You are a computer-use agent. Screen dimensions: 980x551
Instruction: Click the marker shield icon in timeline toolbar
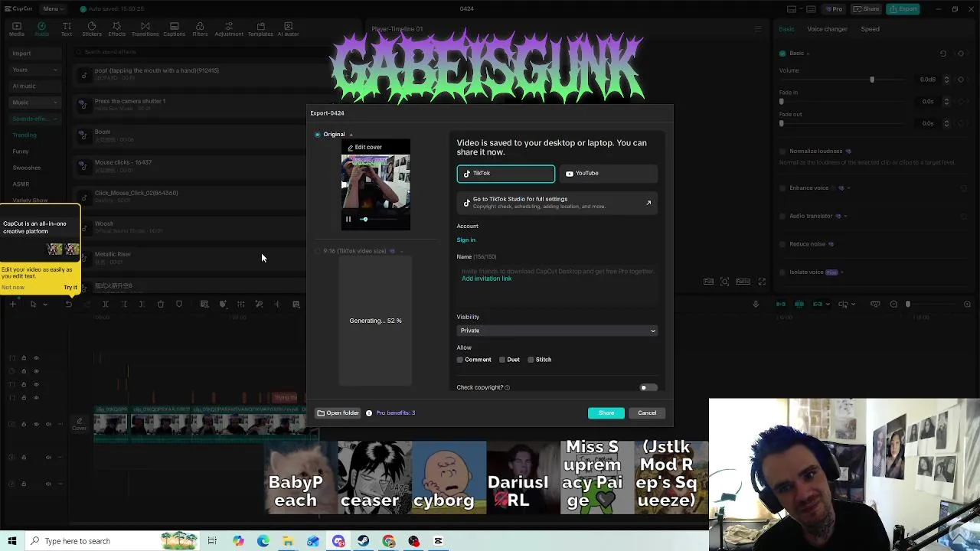(179, 304)
